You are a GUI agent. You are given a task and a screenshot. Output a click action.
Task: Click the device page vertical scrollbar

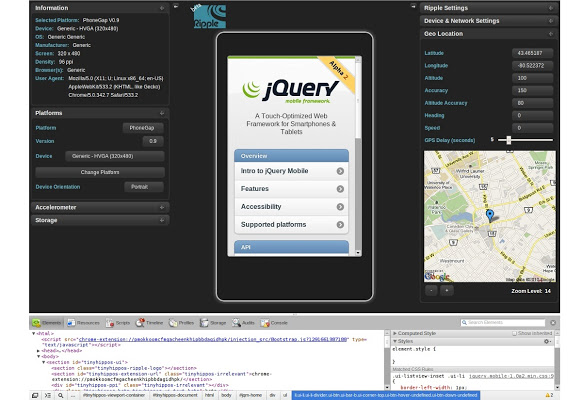pyautogui.click(x=358, y=156)
